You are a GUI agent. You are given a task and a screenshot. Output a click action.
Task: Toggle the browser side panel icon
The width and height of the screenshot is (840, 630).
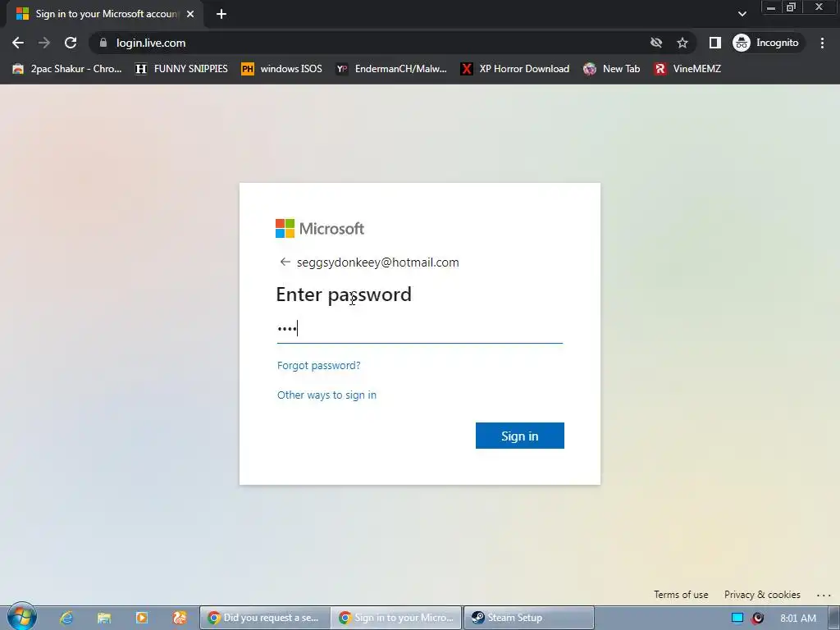click(x=714, y=43)
